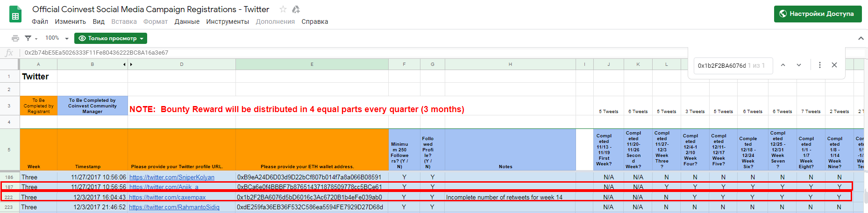Screen dimensions: 868x213
Task: Select the 3 Tweets cell
Action: 695,106
